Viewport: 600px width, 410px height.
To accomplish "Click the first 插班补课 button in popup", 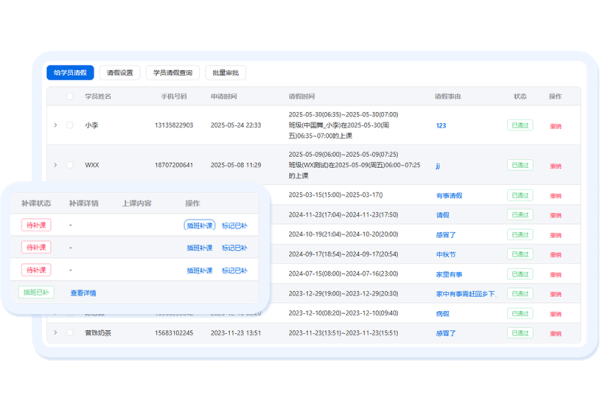I will (199, 225).
